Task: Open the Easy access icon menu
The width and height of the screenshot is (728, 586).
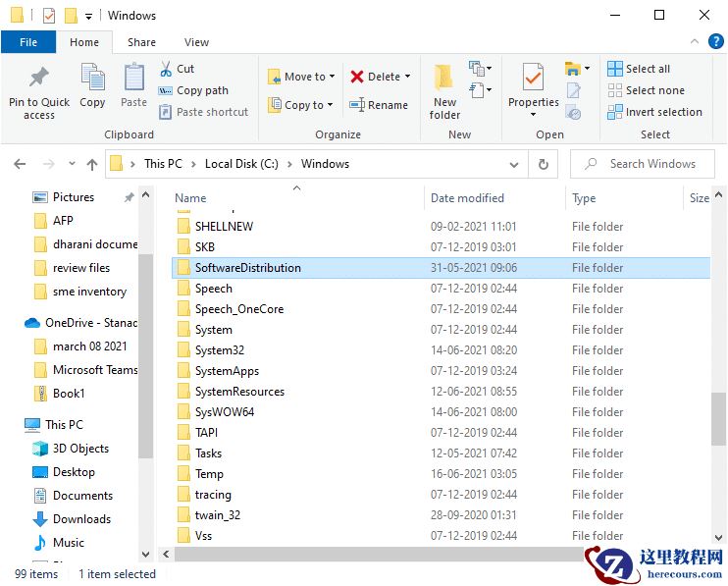Action: [480, 89]
